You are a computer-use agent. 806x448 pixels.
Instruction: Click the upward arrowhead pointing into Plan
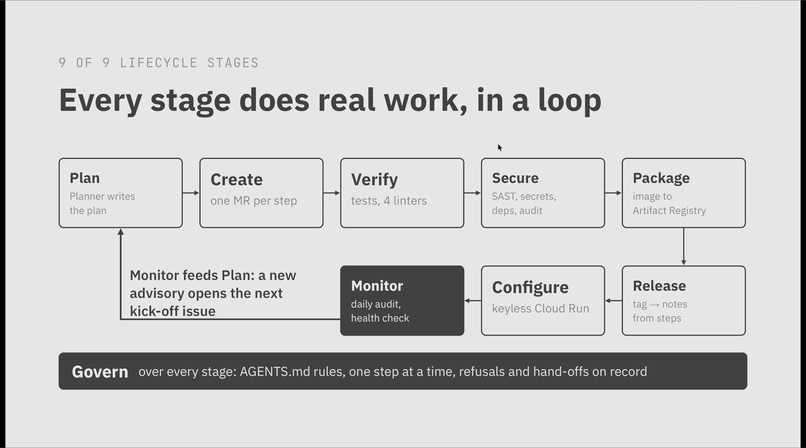click(x=120, y=232)
